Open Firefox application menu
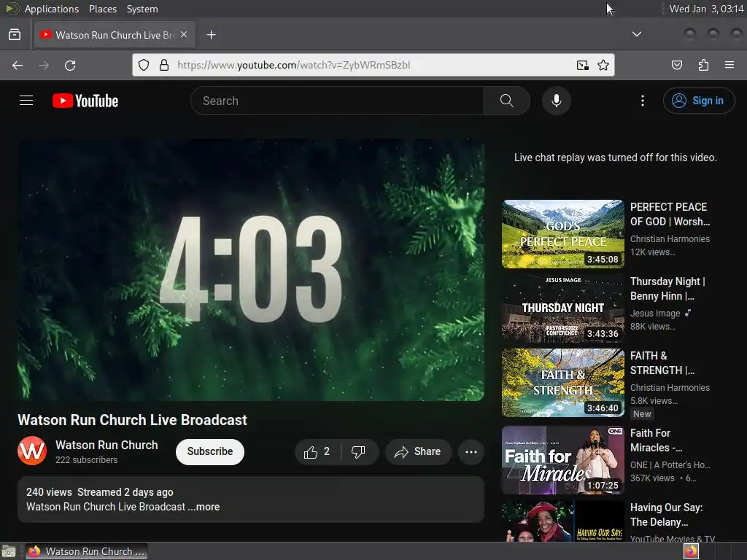Image resolution: width=747 pixels, height=560 pixels. pyautogui.click(x=729, y=65)
